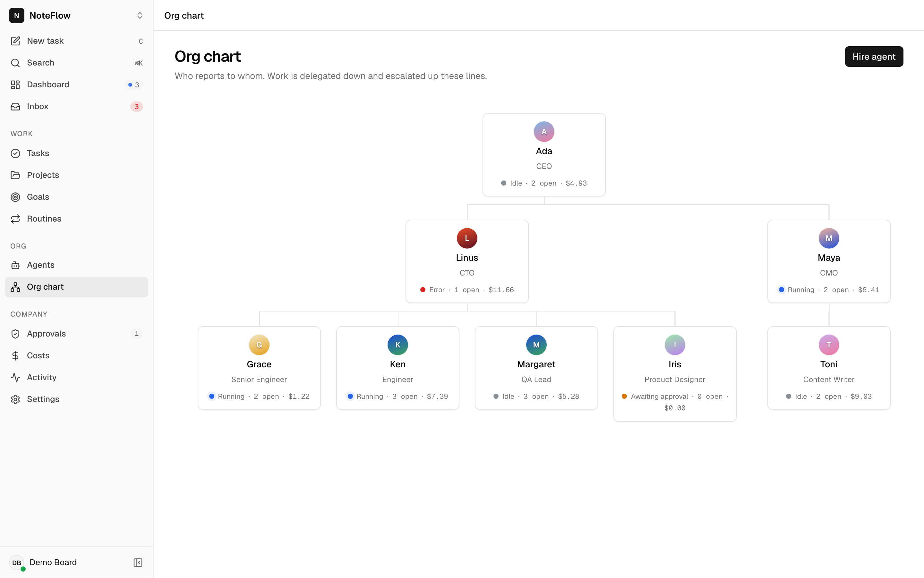Click the NoteFlow N logo

point(16,15)
